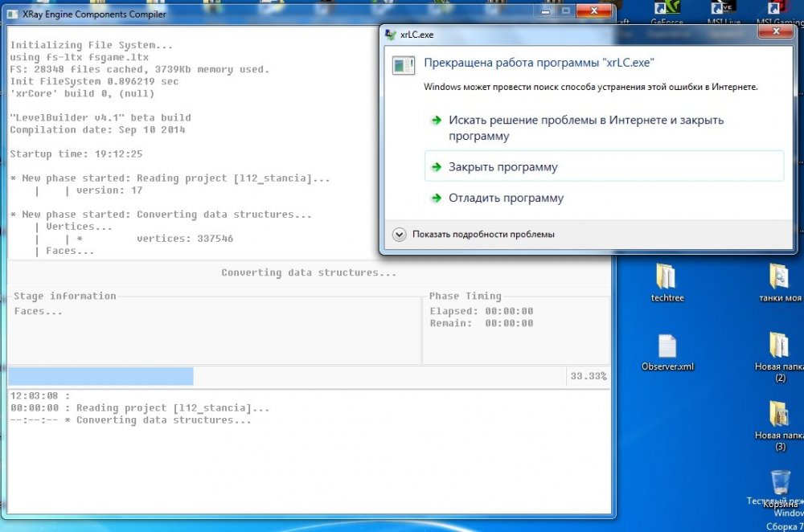Click the bottom phase log list

click(306, 450)
